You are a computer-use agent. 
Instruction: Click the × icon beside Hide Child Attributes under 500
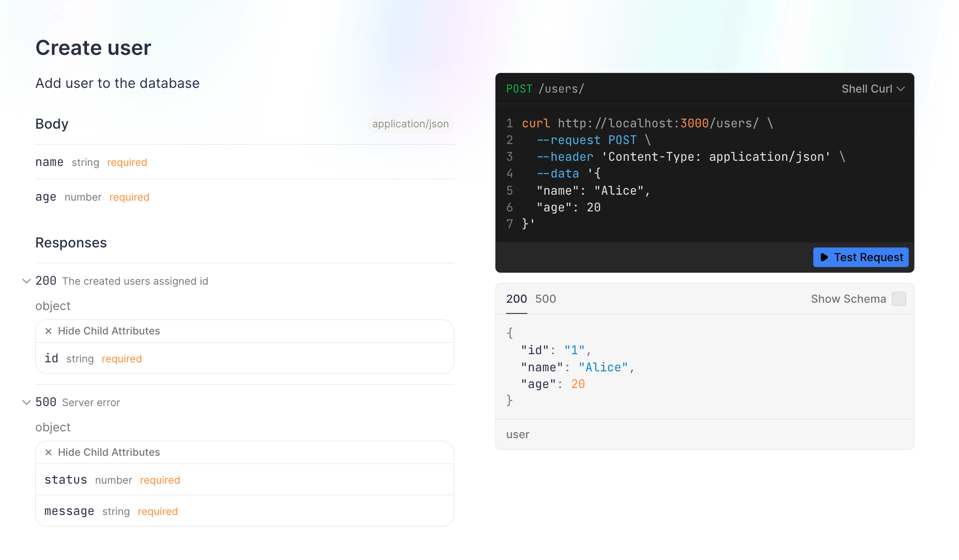click(x=48, y=452)
